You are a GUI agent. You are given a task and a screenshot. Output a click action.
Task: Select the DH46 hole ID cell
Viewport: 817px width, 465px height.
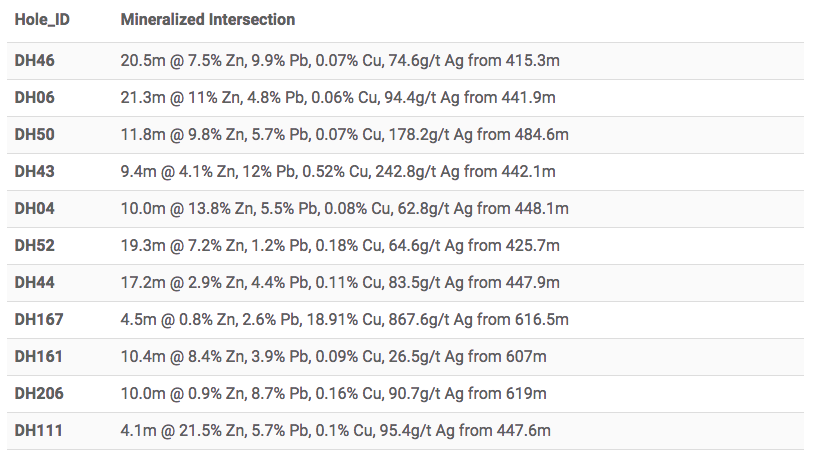[x=34, y=61]
